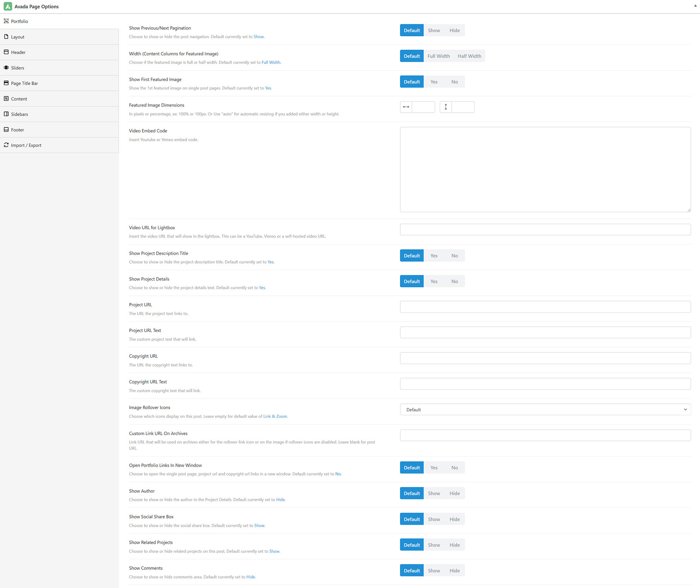Click the Header section icon

tap(6, 52)
